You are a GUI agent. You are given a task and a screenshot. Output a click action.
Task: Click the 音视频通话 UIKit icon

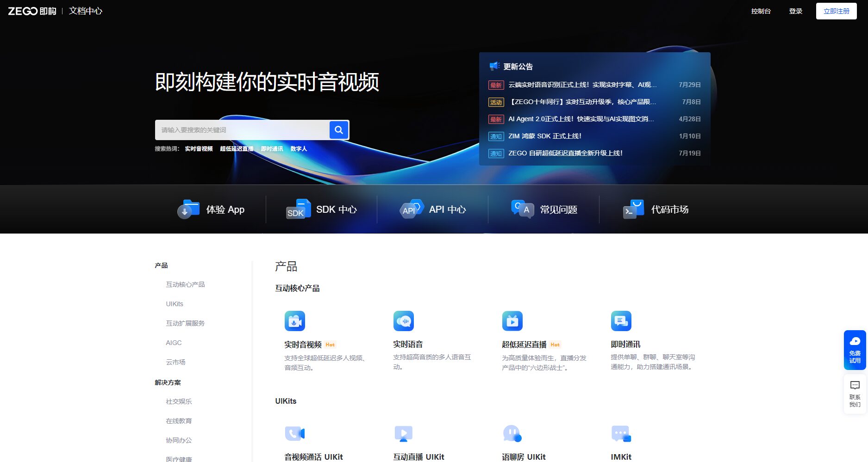pyautogui.click(x=295, y=433)
